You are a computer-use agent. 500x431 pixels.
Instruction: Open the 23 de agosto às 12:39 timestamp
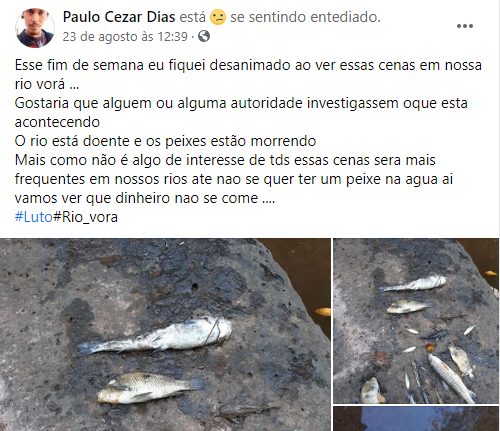click(125, 37)
